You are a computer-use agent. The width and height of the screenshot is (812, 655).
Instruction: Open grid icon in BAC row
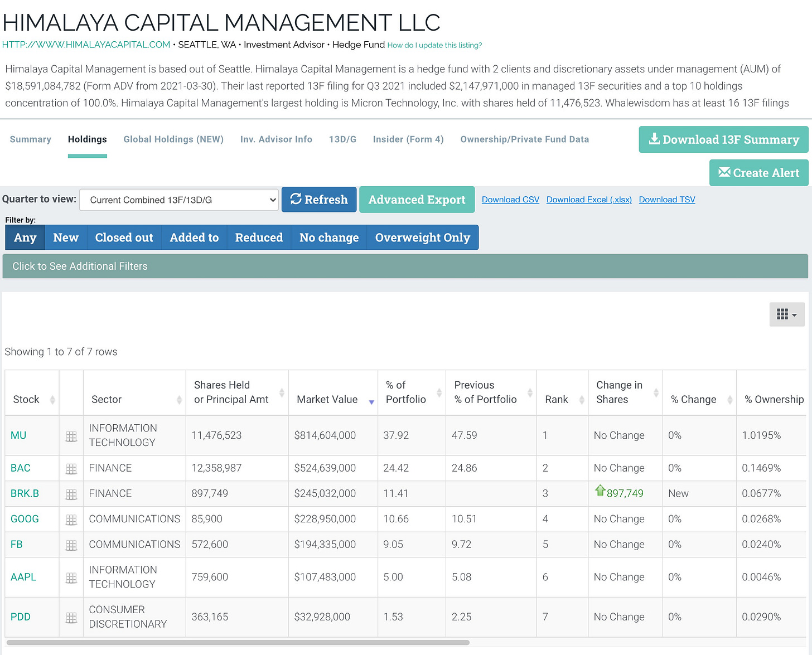pos(71,469)
